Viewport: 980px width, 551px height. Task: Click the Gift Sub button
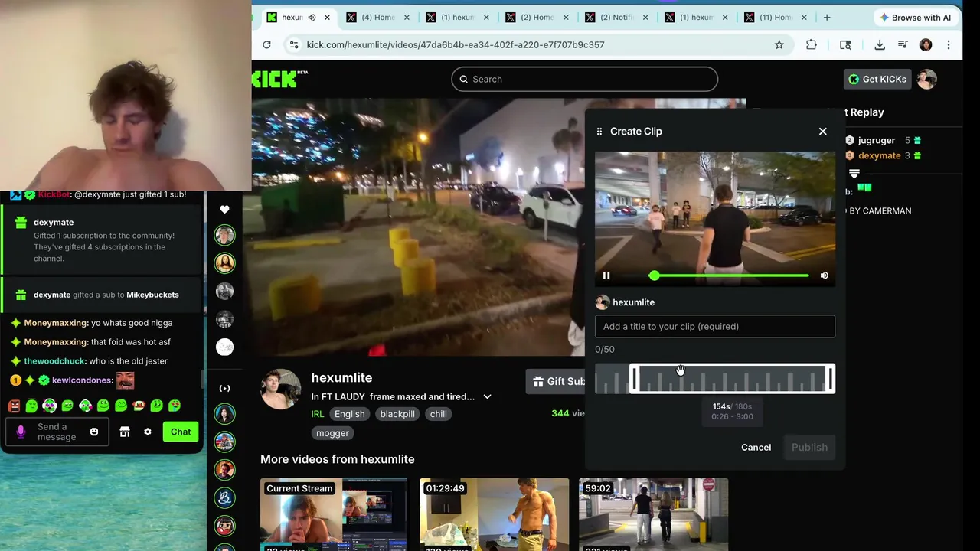pos(557,381)
